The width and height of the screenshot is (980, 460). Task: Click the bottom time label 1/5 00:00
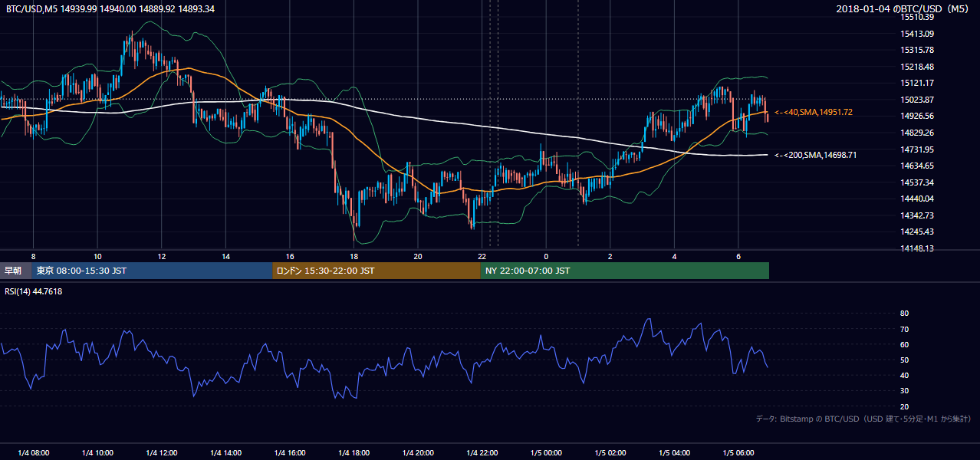[x=546, y=452]
